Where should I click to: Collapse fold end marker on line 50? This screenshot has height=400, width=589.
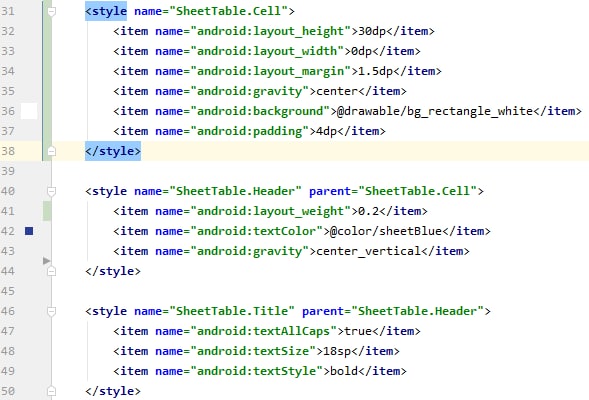tap(51, 391)
